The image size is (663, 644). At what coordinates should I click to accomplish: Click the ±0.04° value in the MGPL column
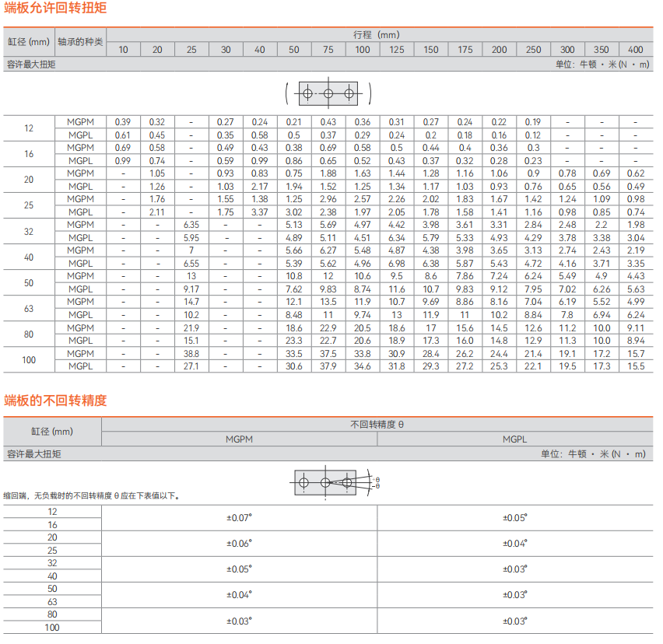point(514,544)
